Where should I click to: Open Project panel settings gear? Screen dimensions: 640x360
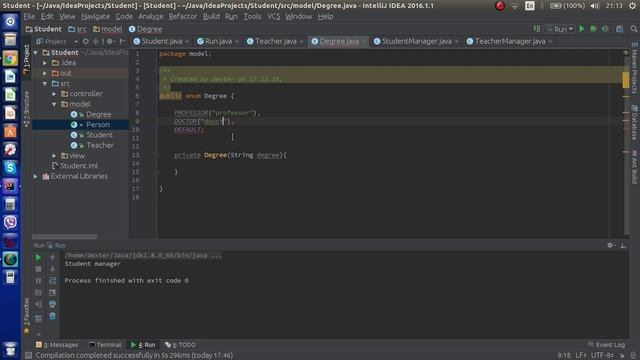click(110, 41)
